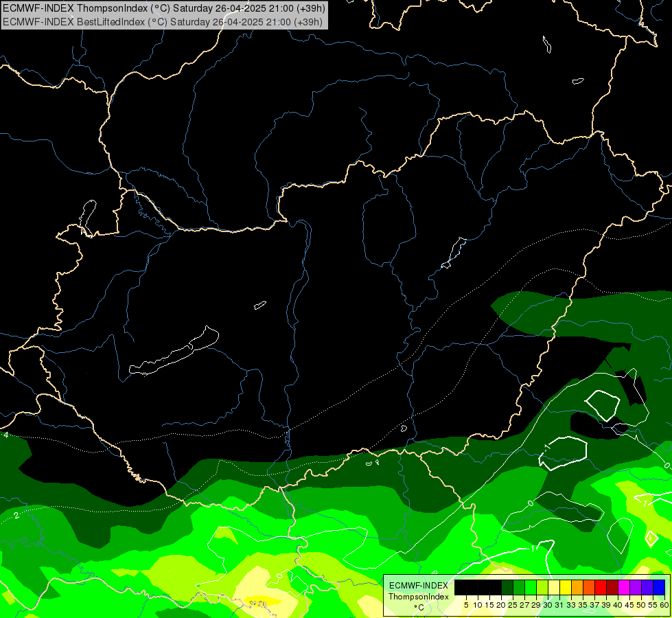Click the legend value label 30
The height and width of the screenshot is (618, 672).
click(x=548, y=605)
